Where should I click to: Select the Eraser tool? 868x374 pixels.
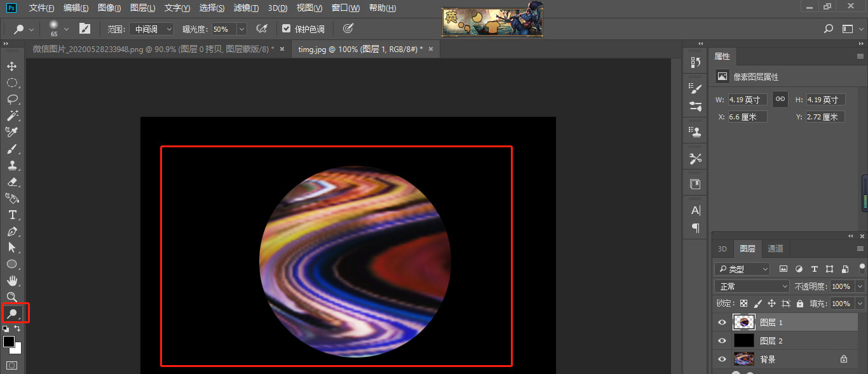(12, 182)
